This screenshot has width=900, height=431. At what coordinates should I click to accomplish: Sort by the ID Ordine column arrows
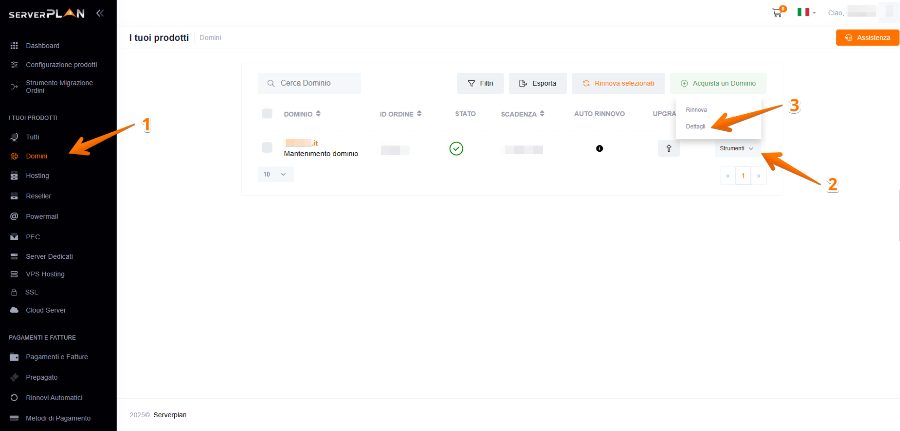419,114
